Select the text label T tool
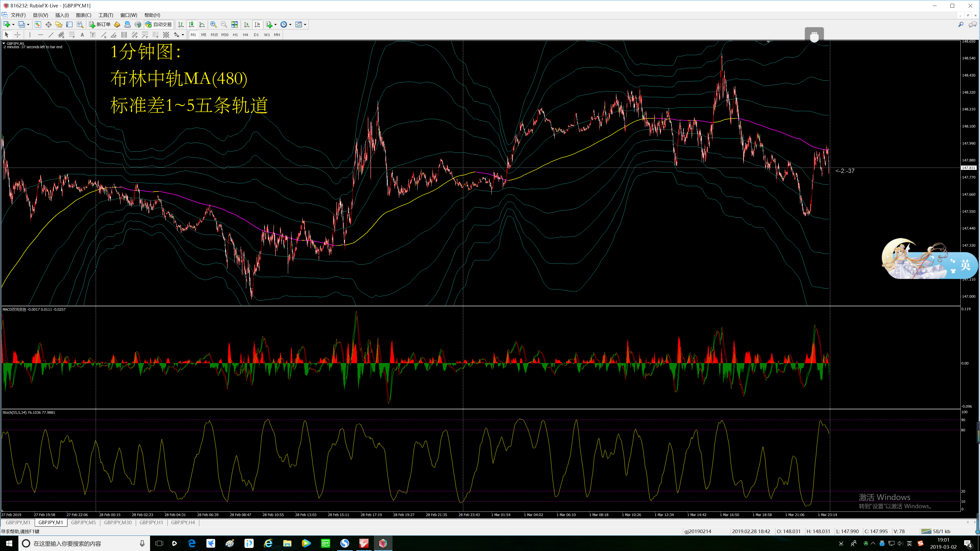Viewport: 980px width, 551px height. [92, 35]
